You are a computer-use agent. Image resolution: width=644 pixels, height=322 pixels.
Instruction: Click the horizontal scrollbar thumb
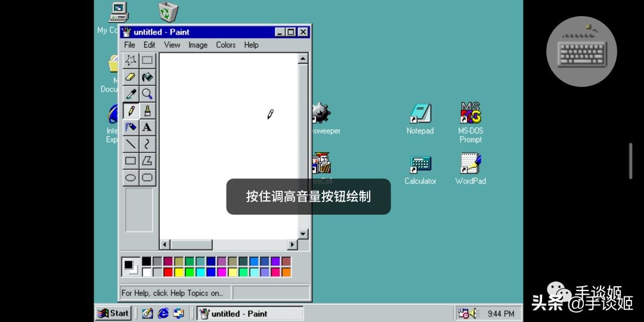[191, 245]
